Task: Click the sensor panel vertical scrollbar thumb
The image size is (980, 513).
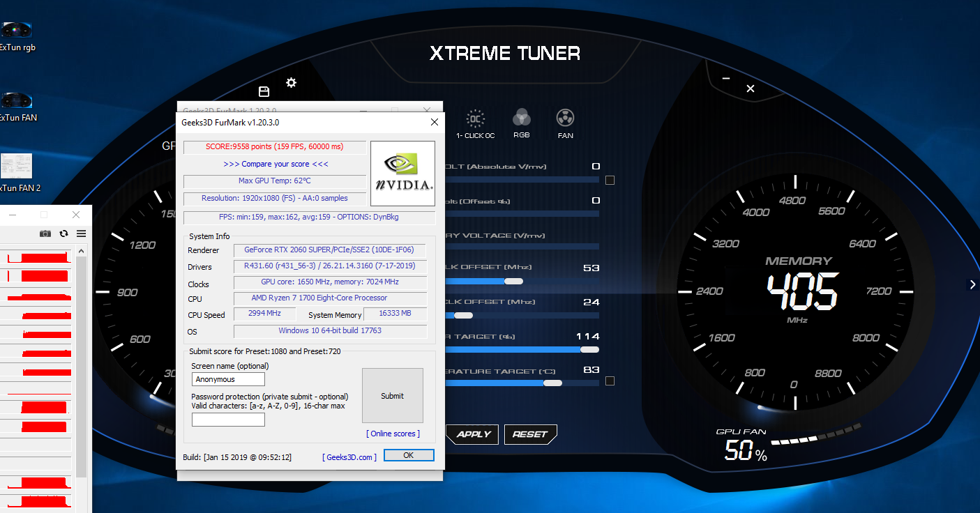Action: (x=82, y=367)
